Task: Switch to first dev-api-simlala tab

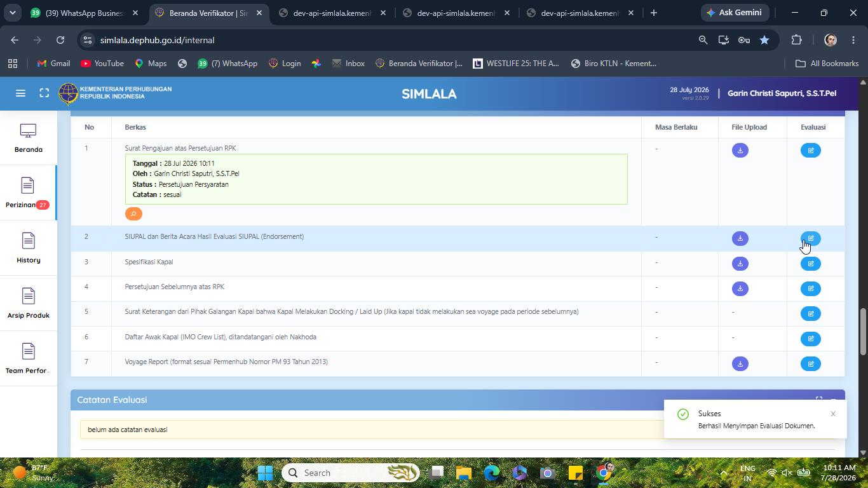Action: (x=332, y=13)
